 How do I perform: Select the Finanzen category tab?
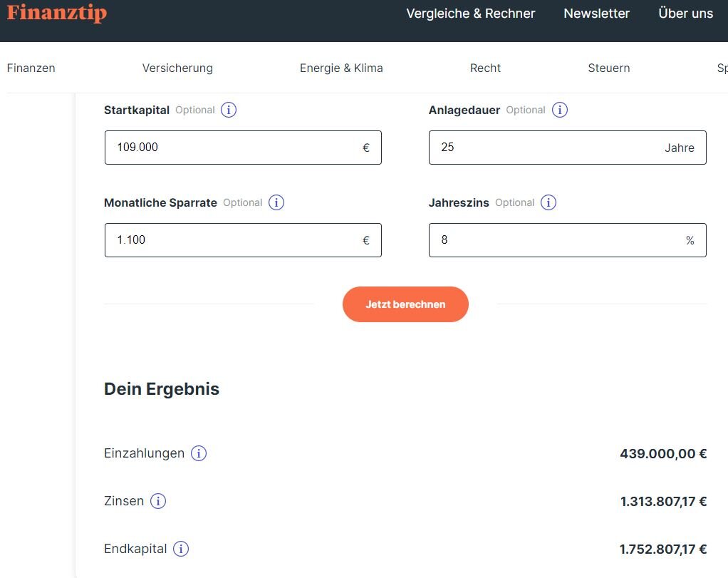[x=31, y=68]
